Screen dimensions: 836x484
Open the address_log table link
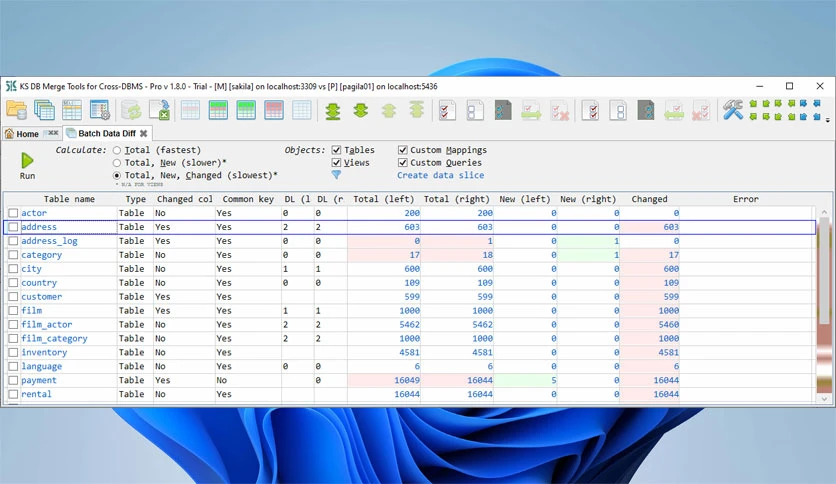[50, 241]
